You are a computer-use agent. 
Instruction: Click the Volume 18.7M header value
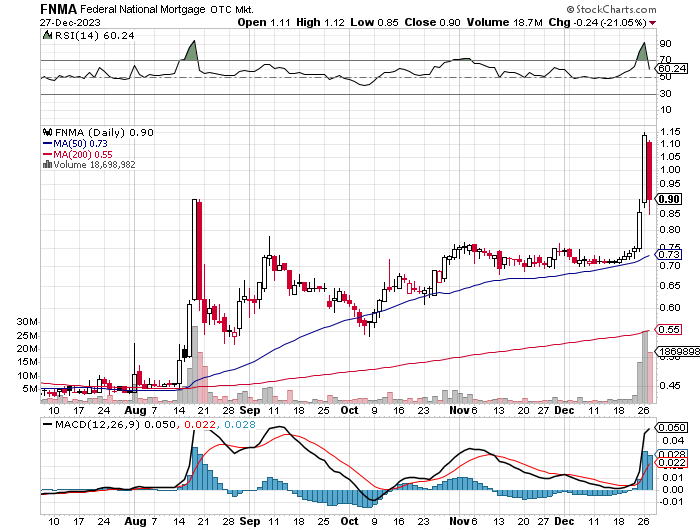(x=504, y=22)
